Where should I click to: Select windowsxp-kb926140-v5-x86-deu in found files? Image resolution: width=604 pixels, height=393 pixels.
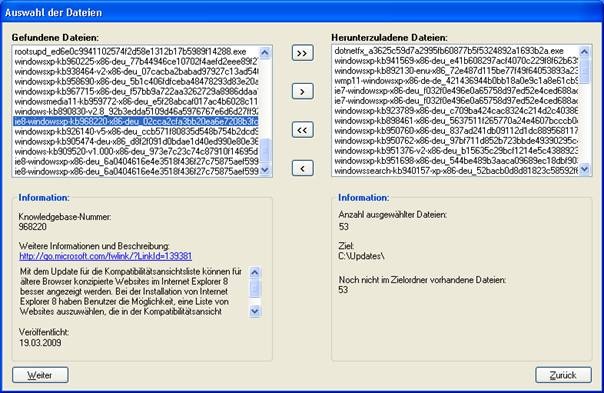[136, 131]
